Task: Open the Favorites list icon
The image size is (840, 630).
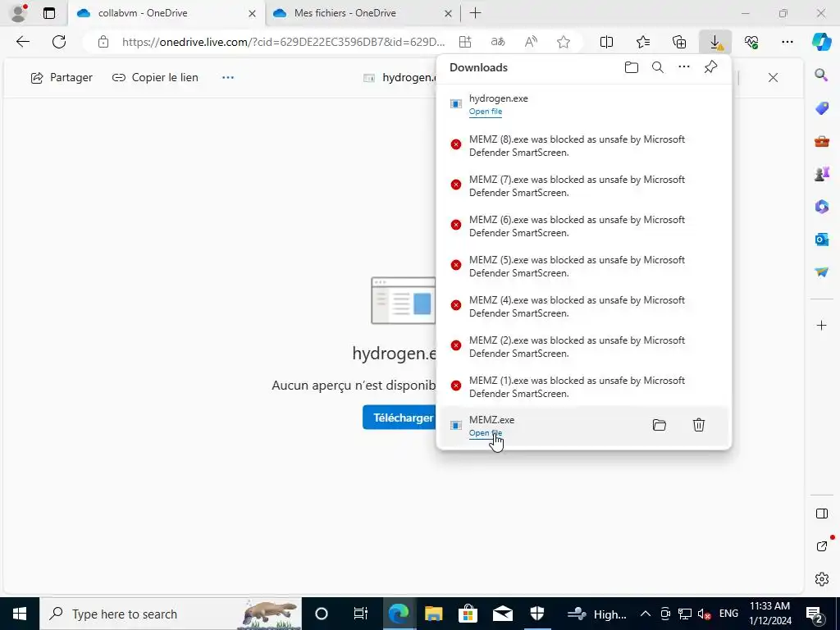Action: point(643,42)
